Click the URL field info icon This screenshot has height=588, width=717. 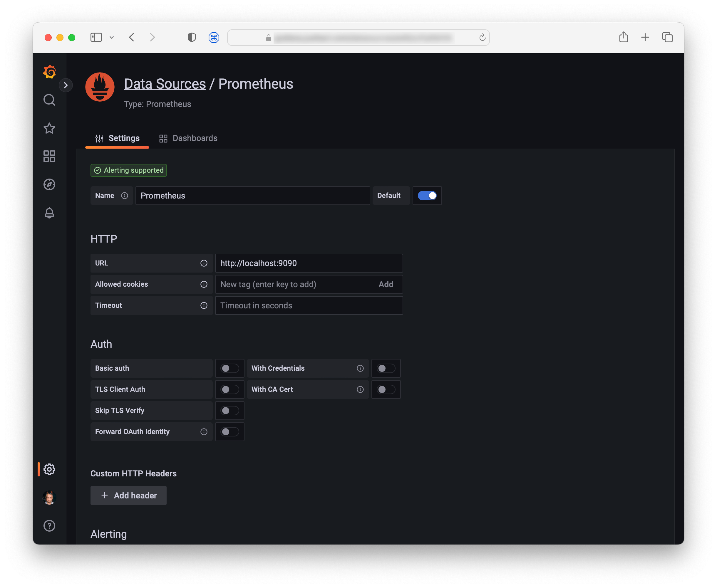click(204, 263)
